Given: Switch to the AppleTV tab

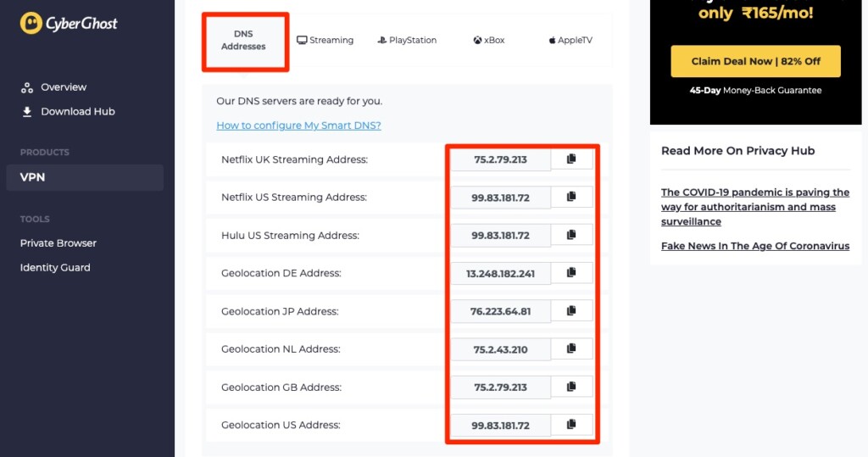Looking at the screenshot, I should pyautogui.click(x=570, y=41).
